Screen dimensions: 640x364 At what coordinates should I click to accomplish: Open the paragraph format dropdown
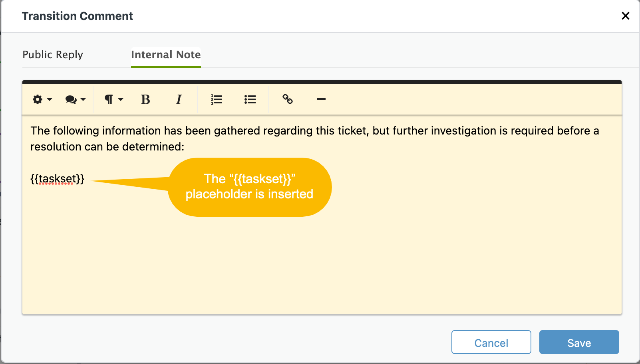(114, 99)
